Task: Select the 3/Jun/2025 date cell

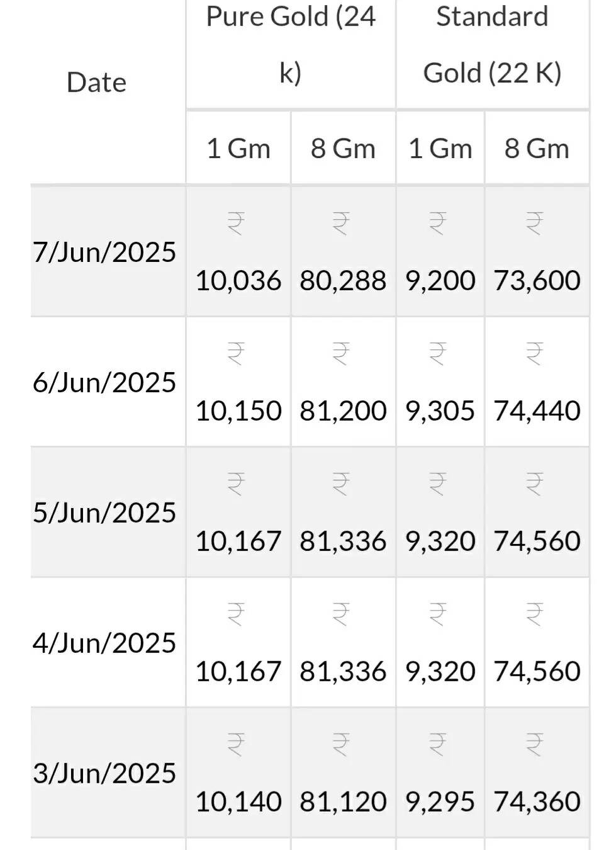Action: 104,773
